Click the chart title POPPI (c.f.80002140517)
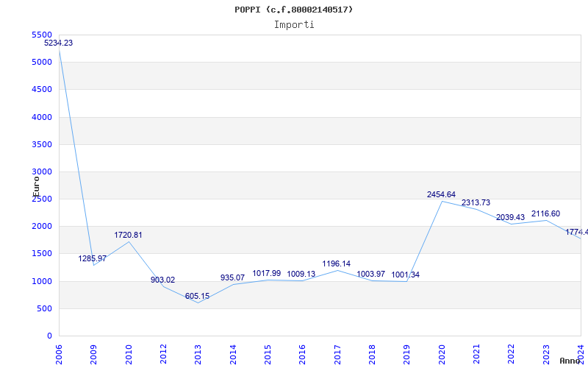The height and width of the screenshot is (368, 588). click(x=293, y=10)
